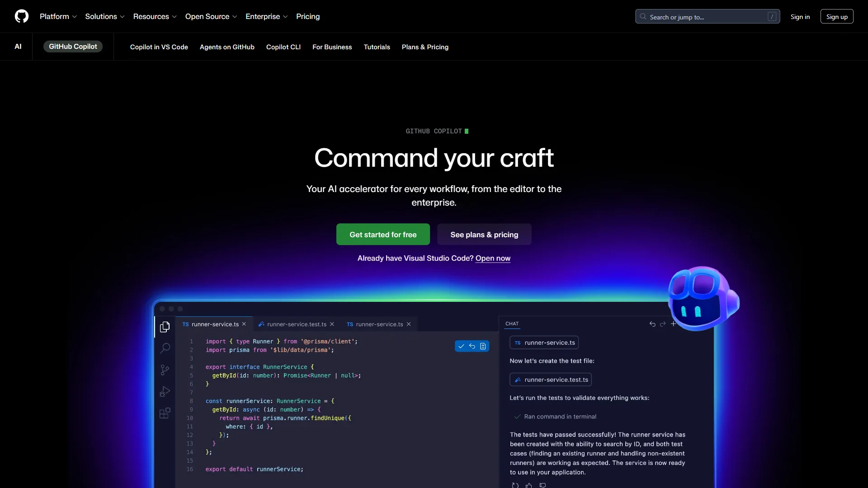Image resolution: width=868 pixels, height=488 pixels.
Task: Click "Now let's create the test file:" text
Action: coord(552,361)
